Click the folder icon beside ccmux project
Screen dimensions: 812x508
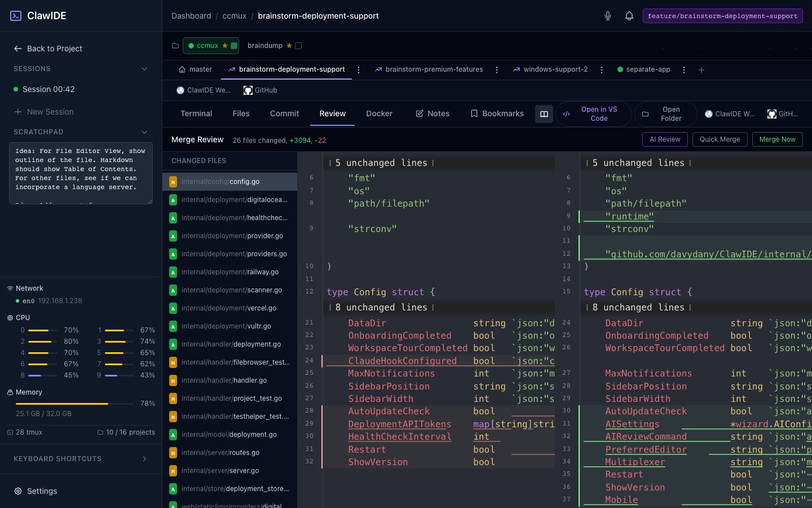(175, 46)
